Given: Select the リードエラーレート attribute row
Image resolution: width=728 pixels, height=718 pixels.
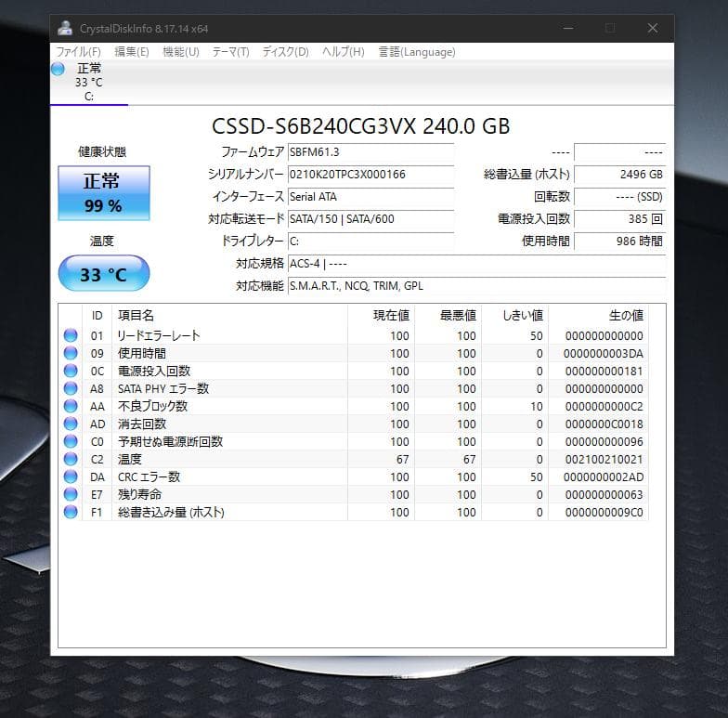Looking at the screenshot, I should (354, 335).
